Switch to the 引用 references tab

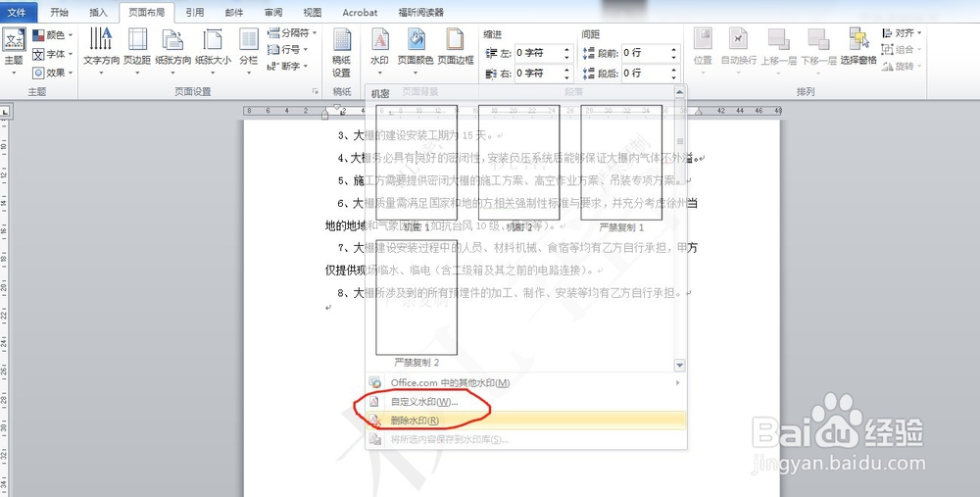click(x=194, y=12)
